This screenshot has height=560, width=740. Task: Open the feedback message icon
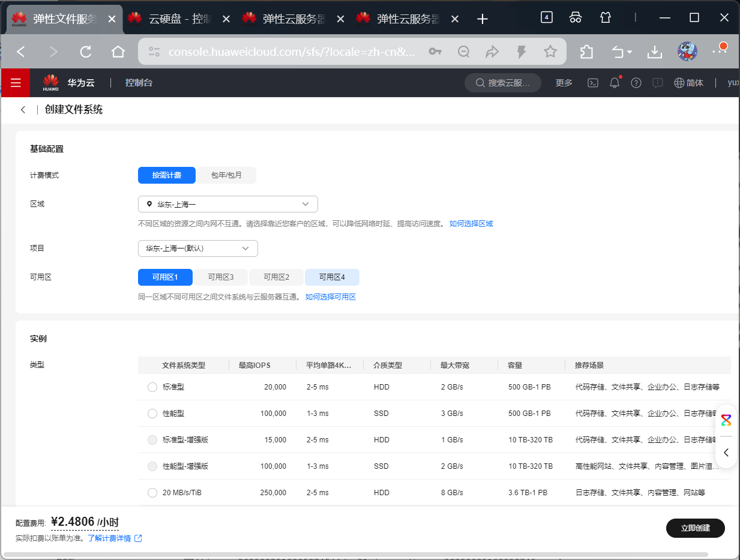point(658,83)
